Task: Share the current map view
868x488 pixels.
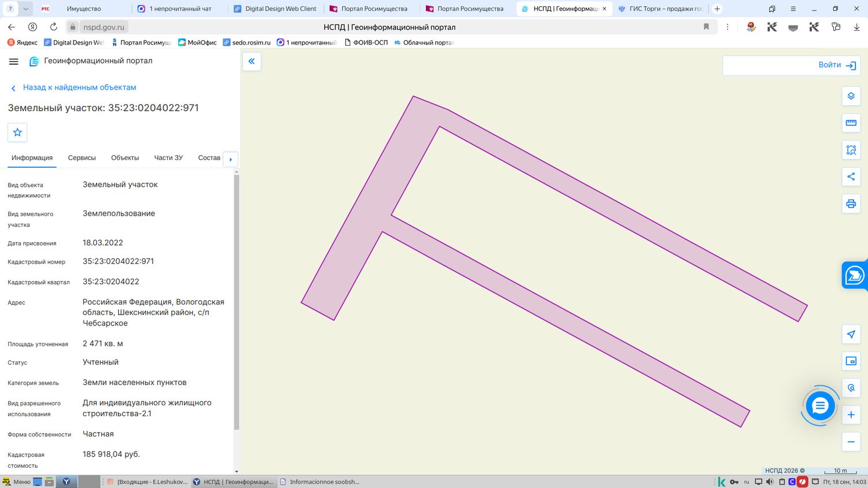Action: pyautogui.click(x=851, y=177)
